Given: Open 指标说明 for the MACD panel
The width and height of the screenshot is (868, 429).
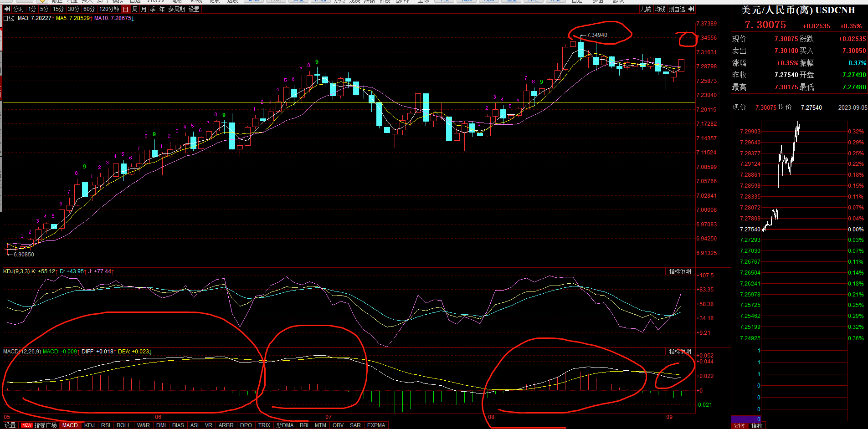Looking at the screenshot, I should [x=680, y=352].
